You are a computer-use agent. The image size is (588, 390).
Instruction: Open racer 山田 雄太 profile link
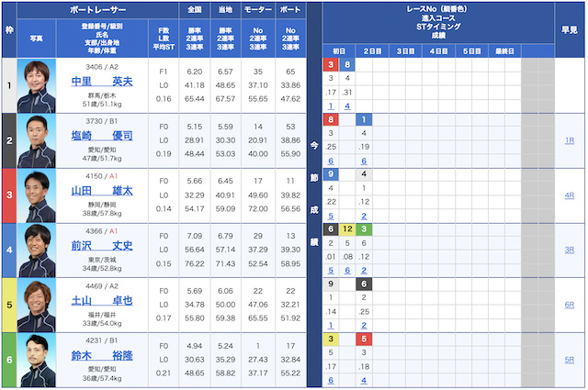[102, 191]
